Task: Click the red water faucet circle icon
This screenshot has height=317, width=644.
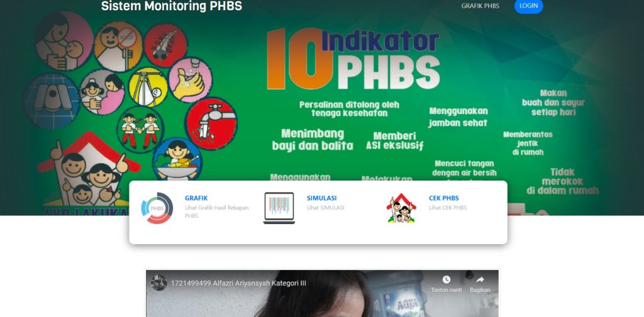Action: pos(211,123)
